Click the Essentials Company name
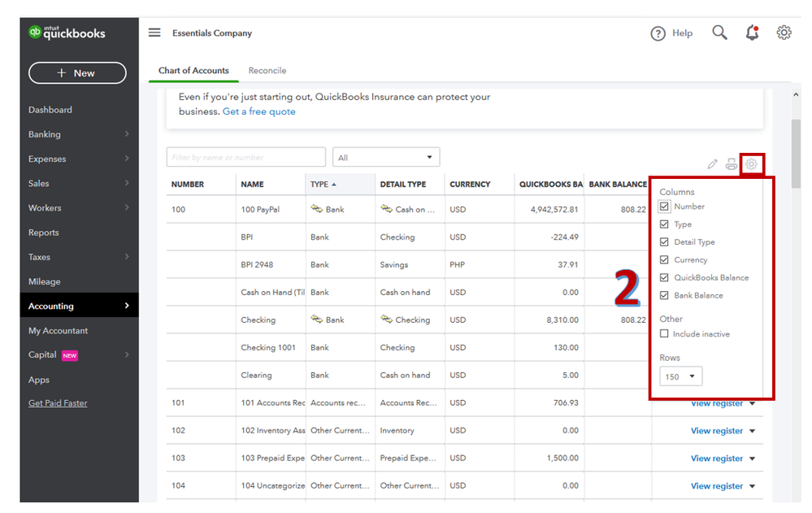This screenshot has height=513, width=812. (212, 33)
